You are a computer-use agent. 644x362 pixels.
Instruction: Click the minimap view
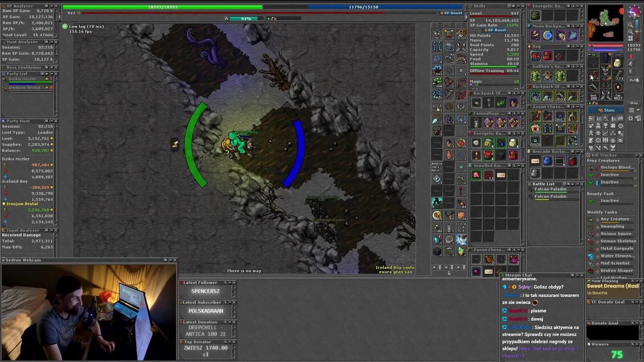click(x=606, y=23)
